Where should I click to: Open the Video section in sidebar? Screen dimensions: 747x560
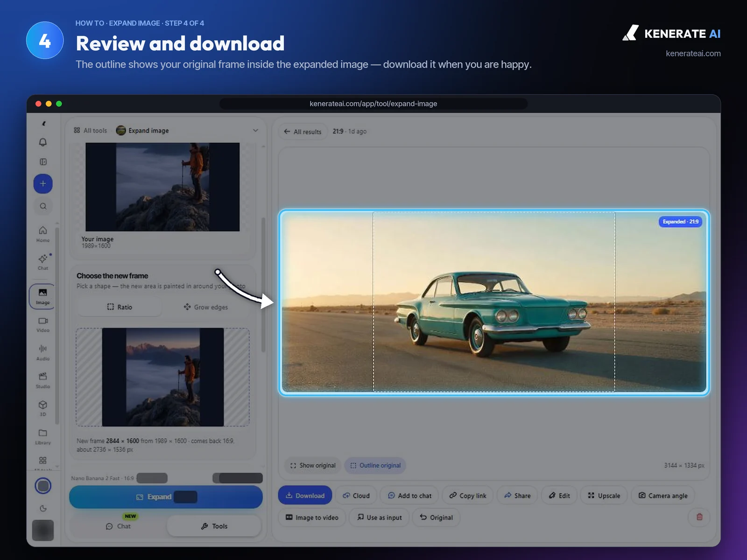coord(43,324)
